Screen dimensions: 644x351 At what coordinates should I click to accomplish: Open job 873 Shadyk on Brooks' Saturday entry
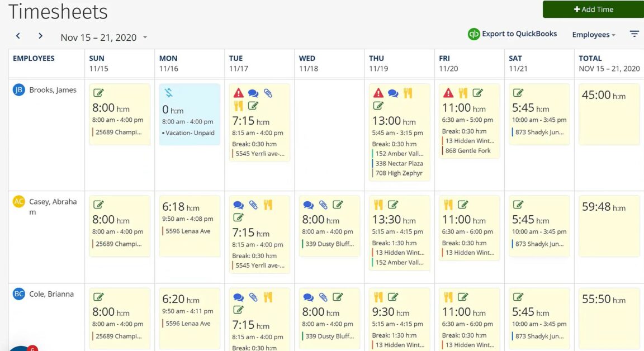pyautogui.click(x=539, y=132)
